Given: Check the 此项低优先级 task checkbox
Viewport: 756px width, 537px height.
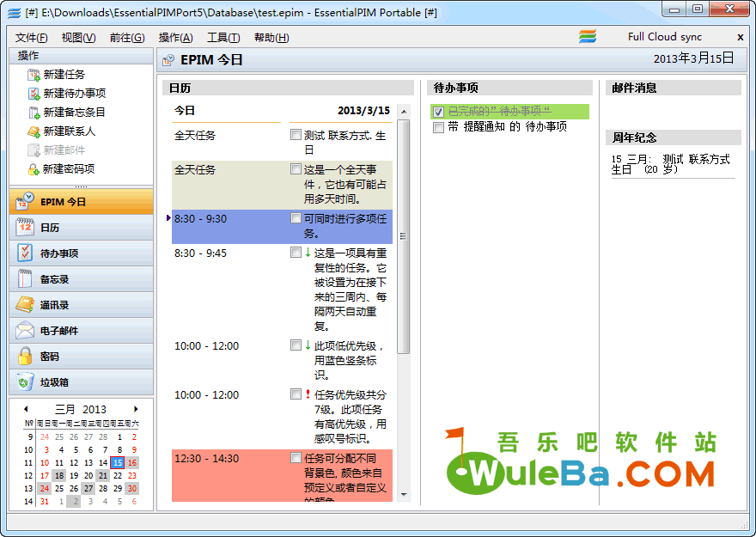Looking at the screenshot, I should pyautogui.click(x=296, y=345).
